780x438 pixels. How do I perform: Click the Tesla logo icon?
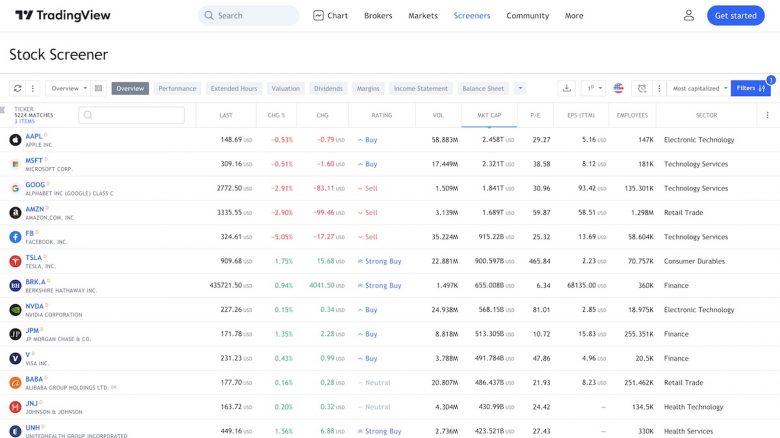point(15,261)
